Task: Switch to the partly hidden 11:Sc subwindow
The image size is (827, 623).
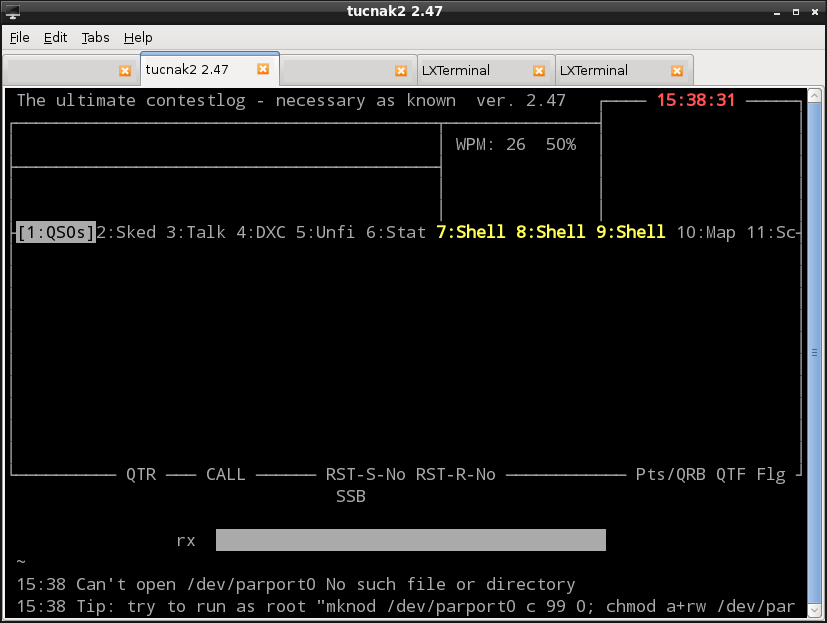Action: click(x=771, y=232)
